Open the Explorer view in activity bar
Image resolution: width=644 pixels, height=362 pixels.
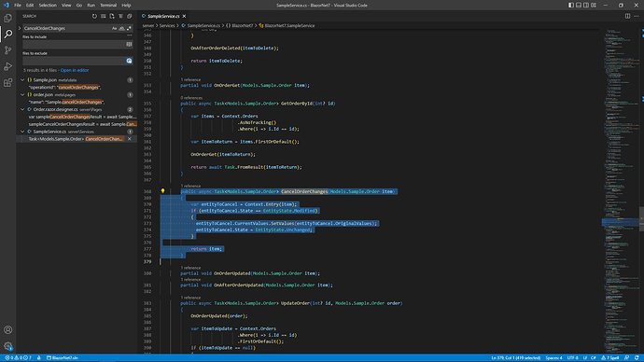[x=7, y=18]
